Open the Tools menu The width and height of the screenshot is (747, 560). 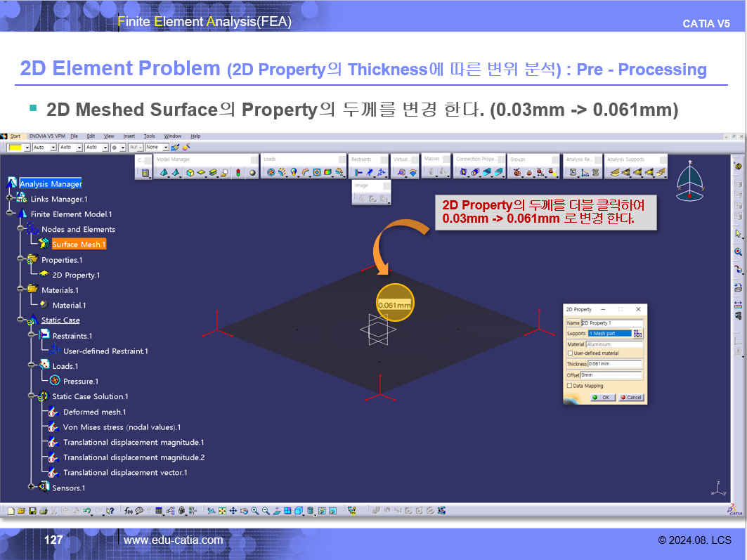[149, 136]
